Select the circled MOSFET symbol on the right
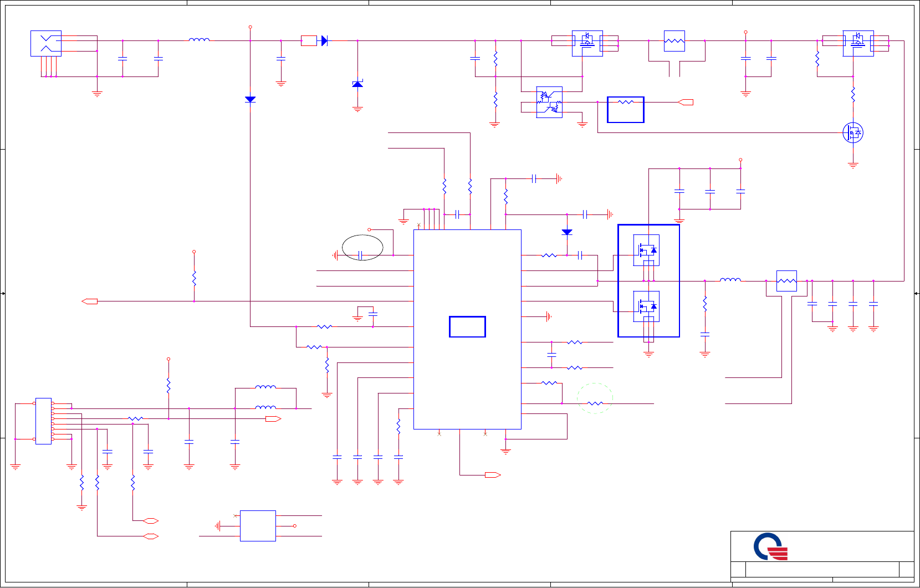The height and width of the screenshot is (588, 920). tap(853, 132)
